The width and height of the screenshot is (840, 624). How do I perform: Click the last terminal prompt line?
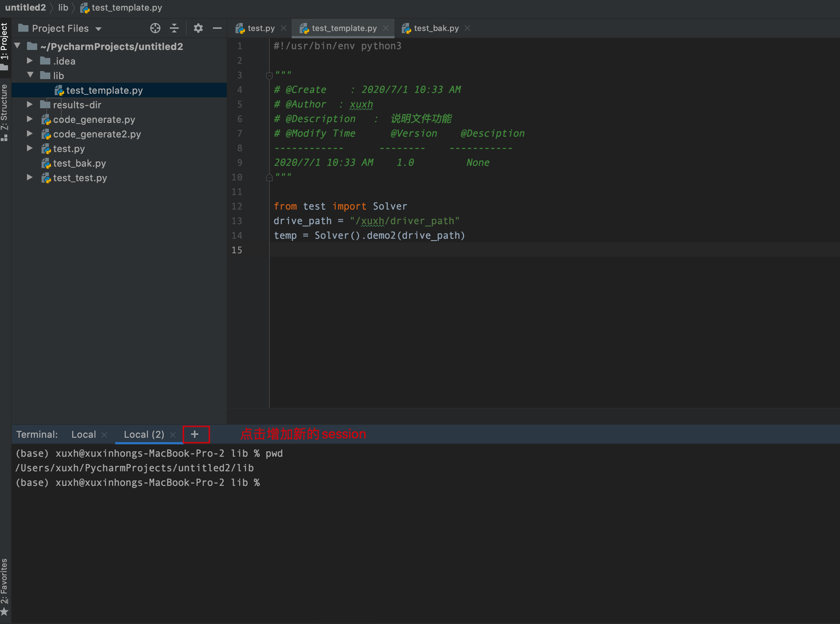(x=137, y=482)
